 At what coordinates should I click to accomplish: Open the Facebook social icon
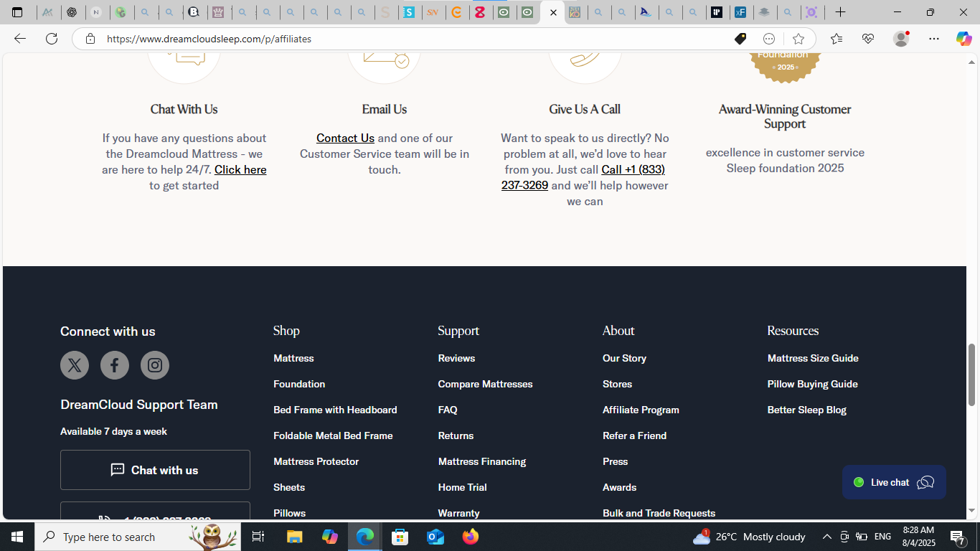coord(115,365)
